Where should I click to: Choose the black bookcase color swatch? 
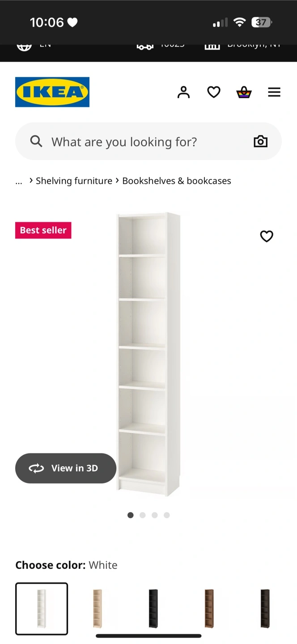153,609
